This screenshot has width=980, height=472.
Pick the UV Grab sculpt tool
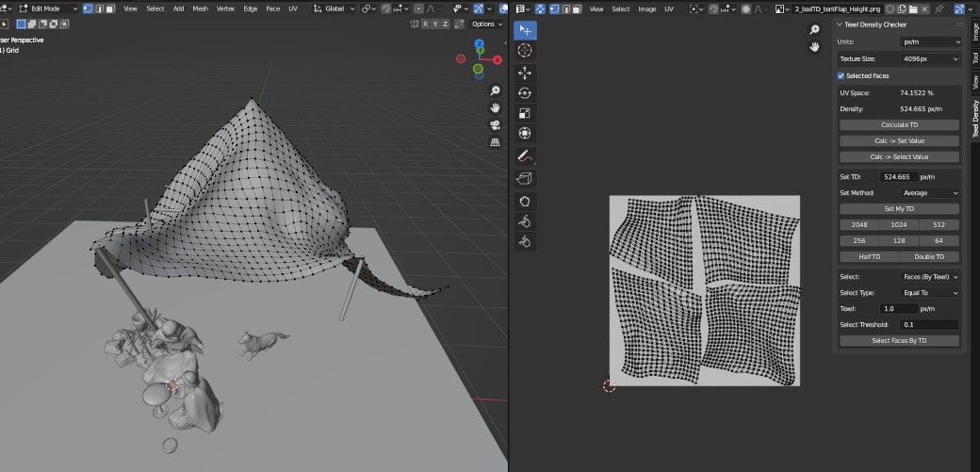(525, 200)
